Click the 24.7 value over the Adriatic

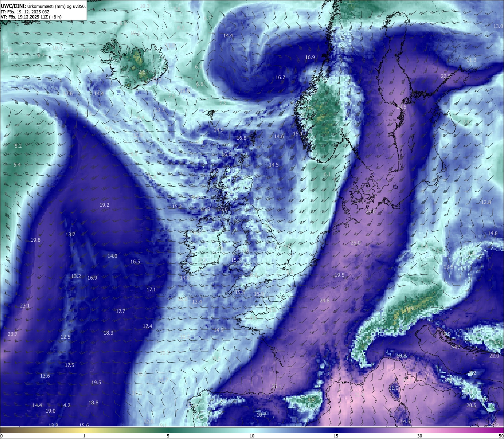(x=455, y=347)
